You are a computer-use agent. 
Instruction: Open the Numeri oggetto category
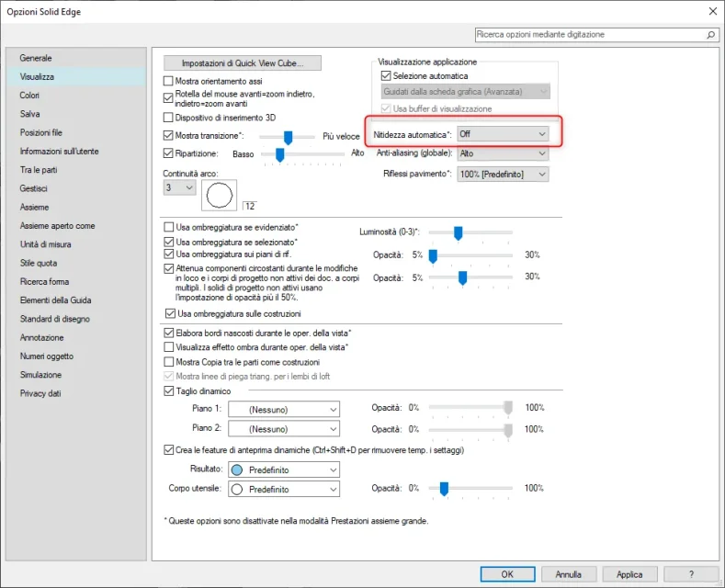click(76, 356)
